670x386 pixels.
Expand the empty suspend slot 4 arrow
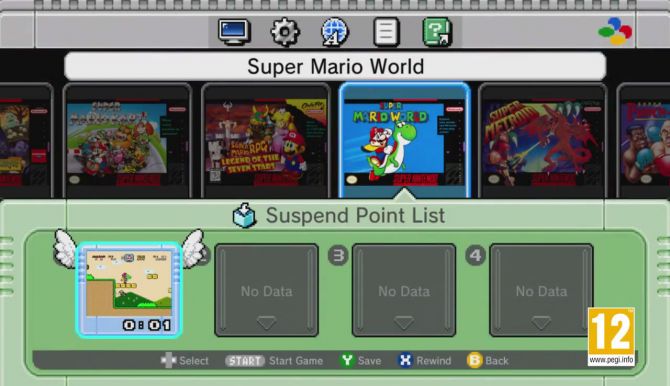pyautogui.click(x=541, y=323)
